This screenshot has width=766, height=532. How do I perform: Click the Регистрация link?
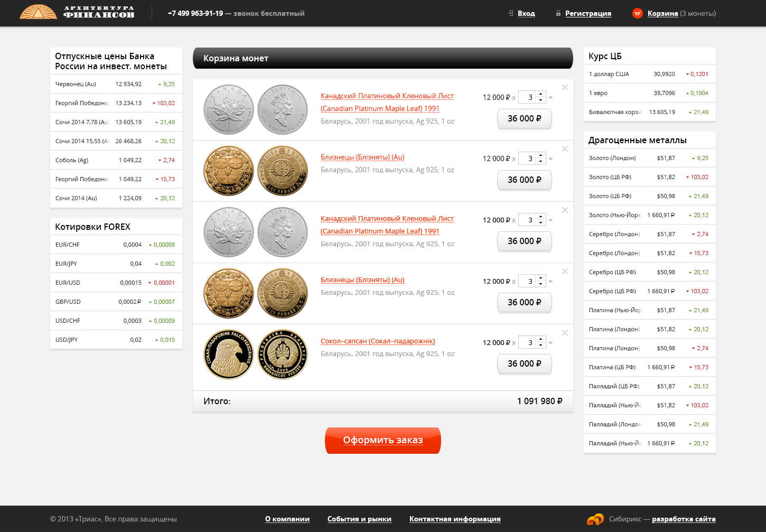coord(588,13)
